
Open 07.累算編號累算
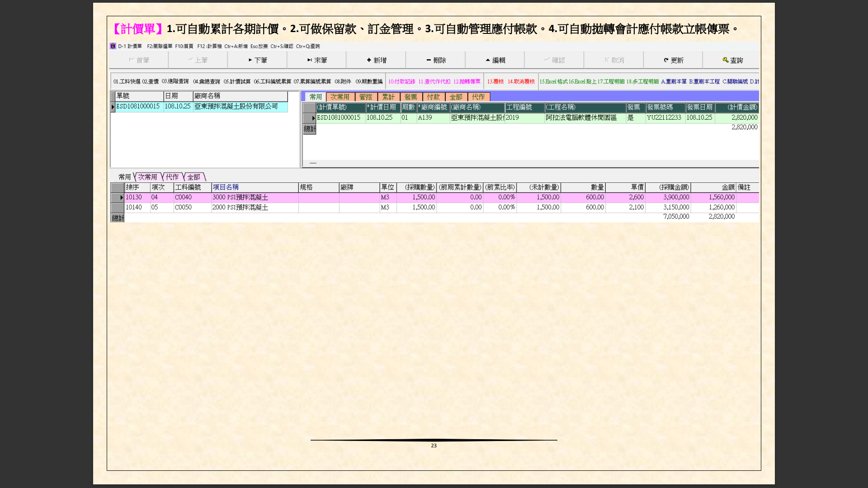[x=312, y=82]
